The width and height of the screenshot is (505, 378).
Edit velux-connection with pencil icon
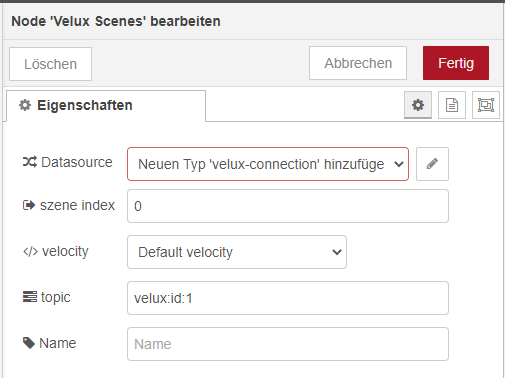click(x=432, y=164)
